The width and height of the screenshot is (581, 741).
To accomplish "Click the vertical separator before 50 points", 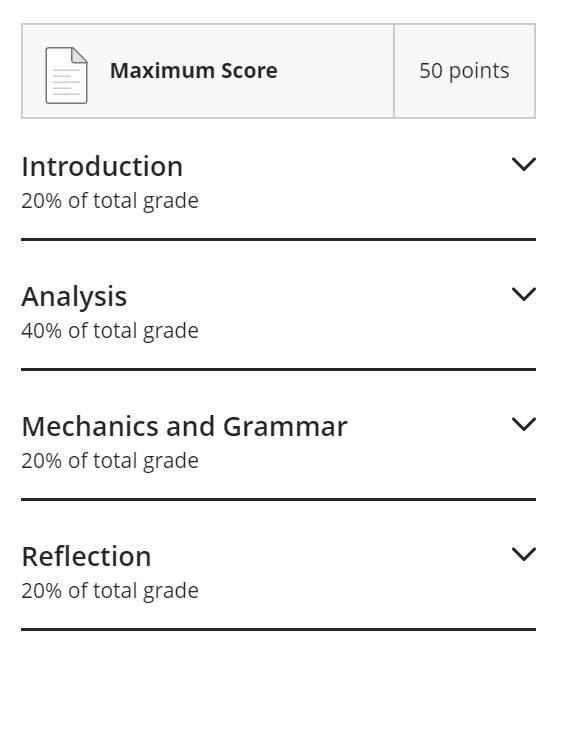I will click(x=394, y=71).
